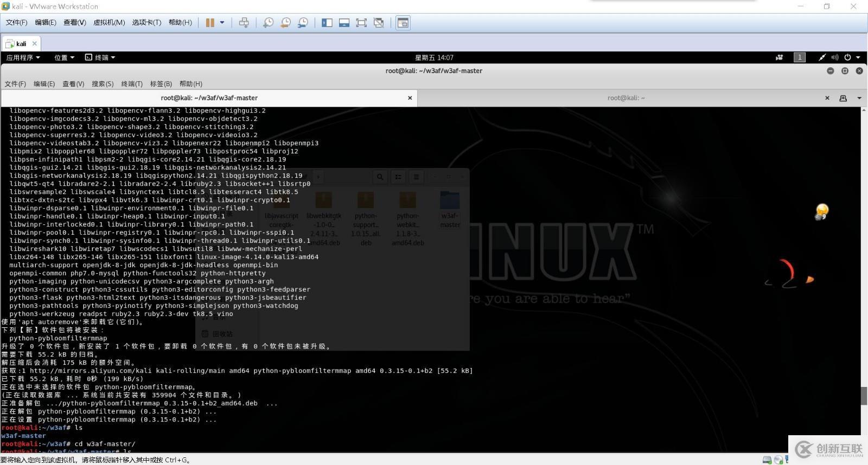The width and height of the screenshot is (868, 465).
Task: Expand the 位置 places menu
Action: coord(64,57)
